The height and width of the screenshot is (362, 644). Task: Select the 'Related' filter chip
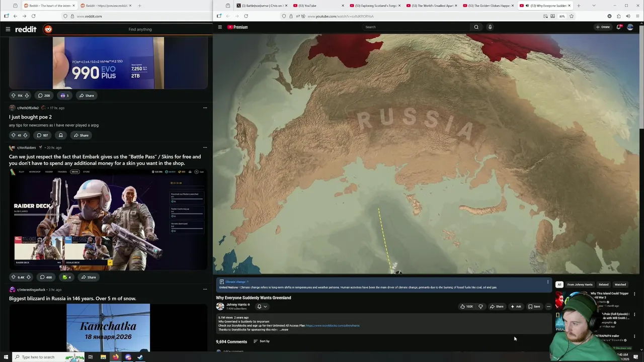[x=603, y=285]
